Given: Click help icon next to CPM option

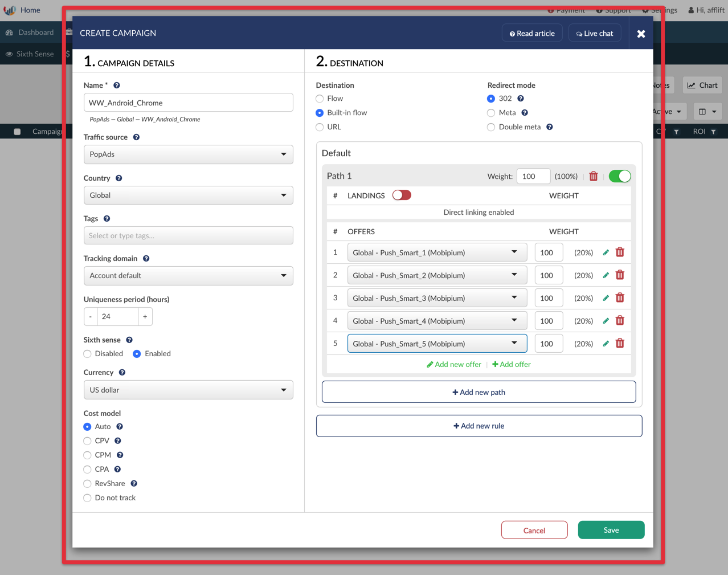Looking at the screenshot, I should tap(120, 455).
